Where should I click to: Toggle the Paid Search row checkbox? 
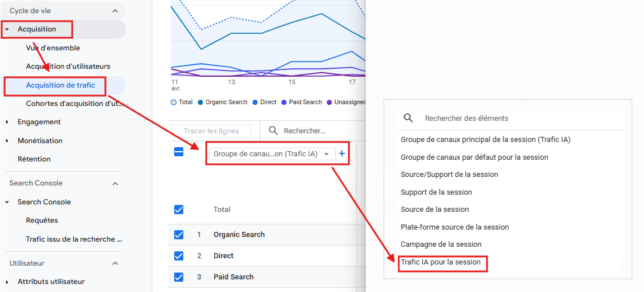[x=179, y=277]
